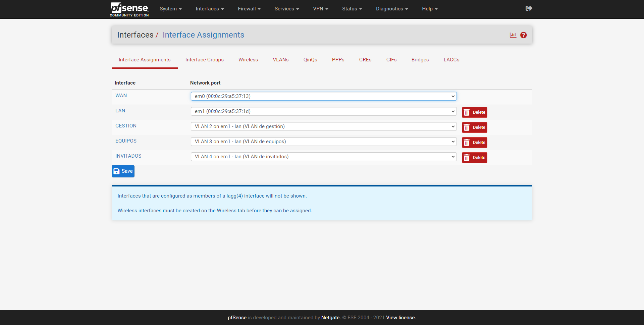Delete the LAN interface assignment

point(474,112)
